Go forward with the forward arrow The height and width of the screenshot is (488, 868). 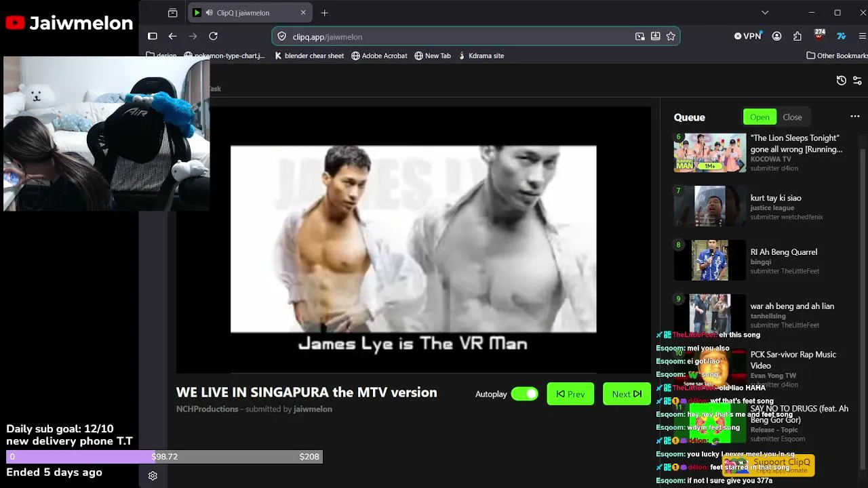(x=193, y=37)
